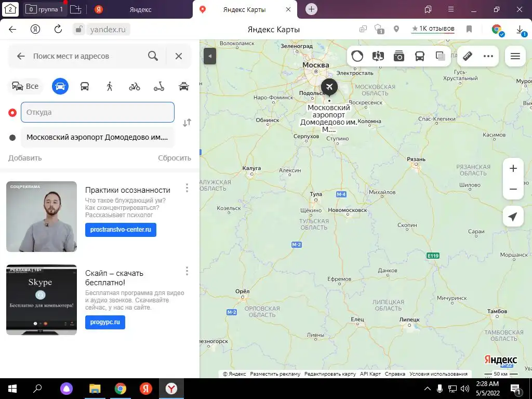Select 'Все' all transport modes
This screenshot has width=532, height=399.
[25, 86]
